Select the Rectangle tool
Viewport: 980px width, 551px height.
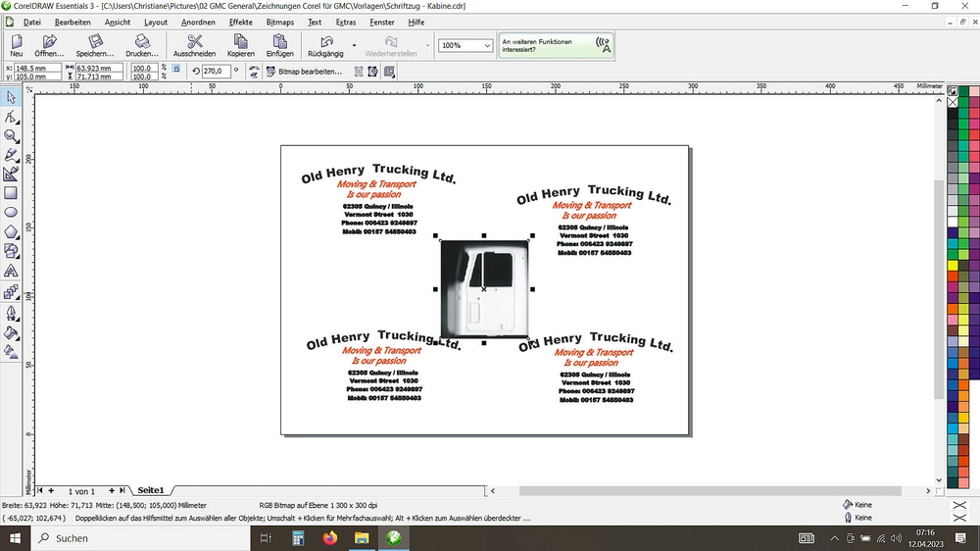(11, 193)
